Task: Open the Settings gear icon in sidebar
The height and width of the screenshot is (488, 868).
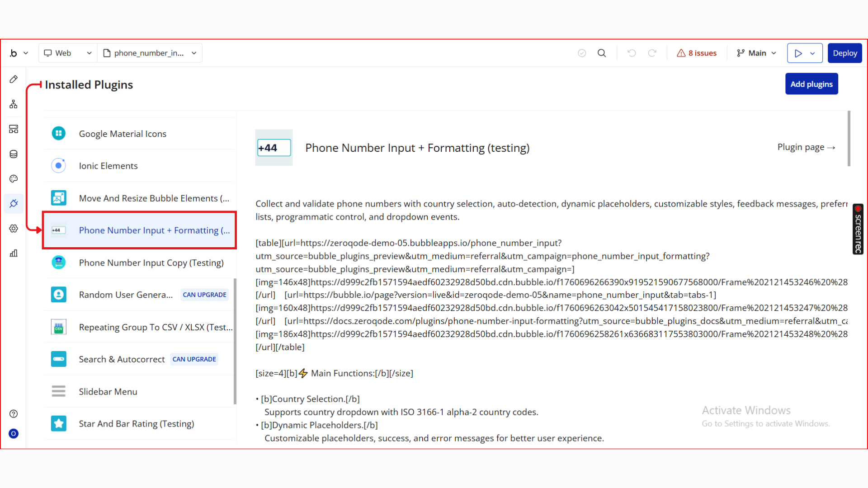Action: (x=14, y=229)
